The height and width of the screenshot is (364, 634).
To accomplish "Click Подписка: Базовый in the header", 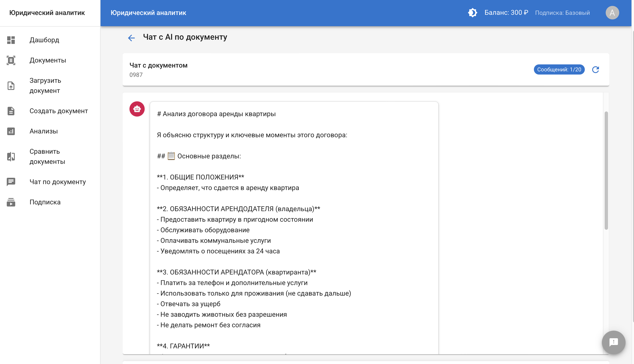I will pos(562,12).
